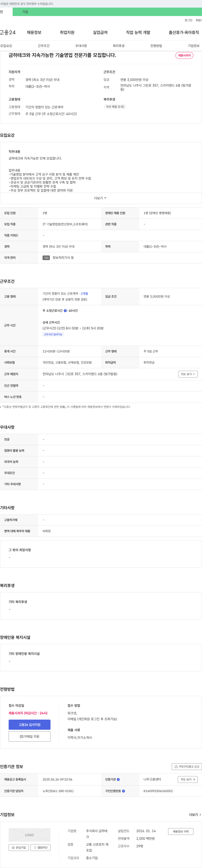Image resolution: width=202 pixels, height=868 pixels.
Task: Open the 실업급여 menu
Action: click(x=100, y=32)
